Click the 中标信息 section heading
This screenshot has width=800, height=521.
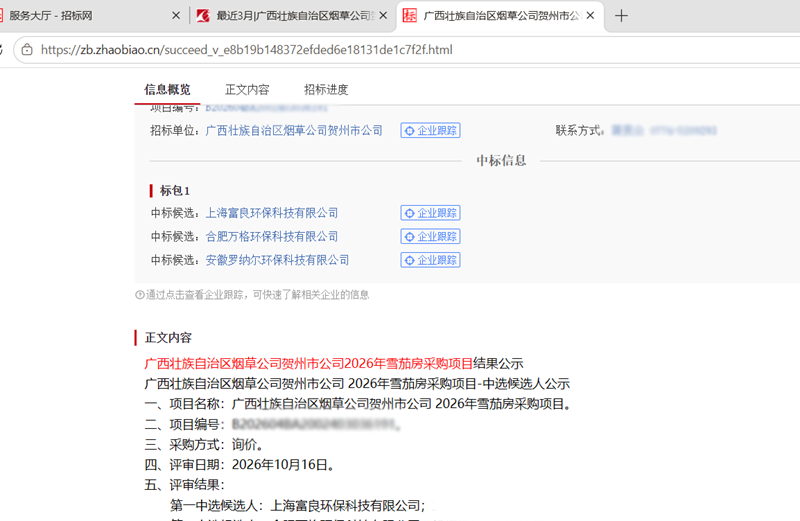(501, 161)
